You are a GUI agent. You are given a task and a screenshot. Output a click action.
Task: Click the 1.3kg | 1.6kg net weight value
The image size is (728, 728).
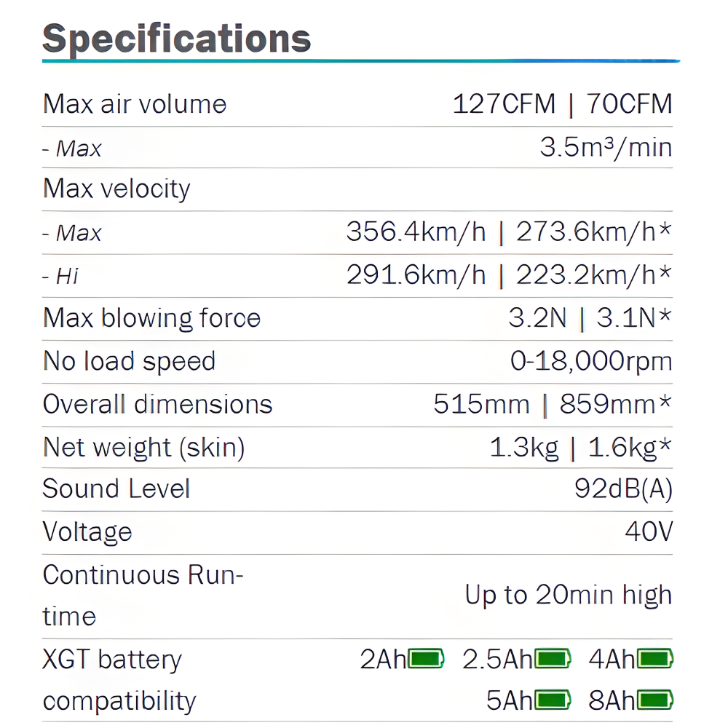[579, 448]
